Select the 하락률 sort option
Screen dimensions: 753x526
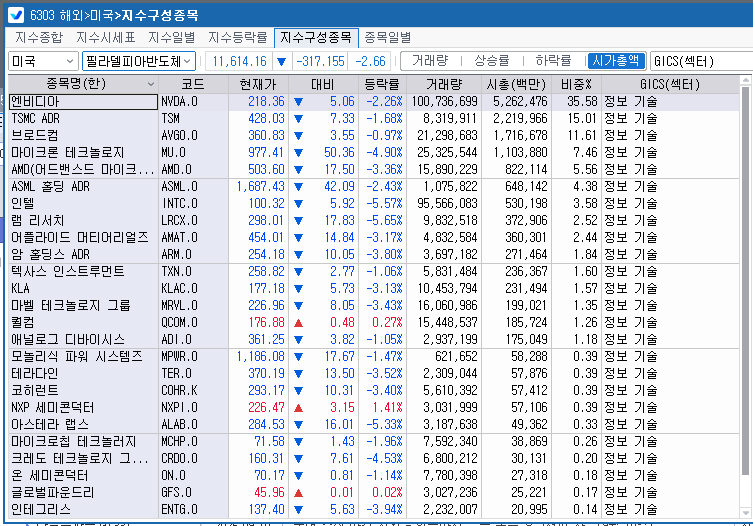pyautogui.click(x=553, y=61)
